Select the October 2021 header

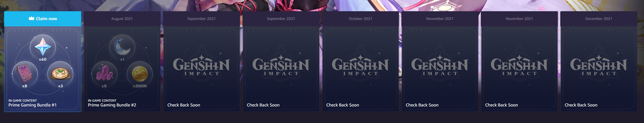click(x=360, y=19)
